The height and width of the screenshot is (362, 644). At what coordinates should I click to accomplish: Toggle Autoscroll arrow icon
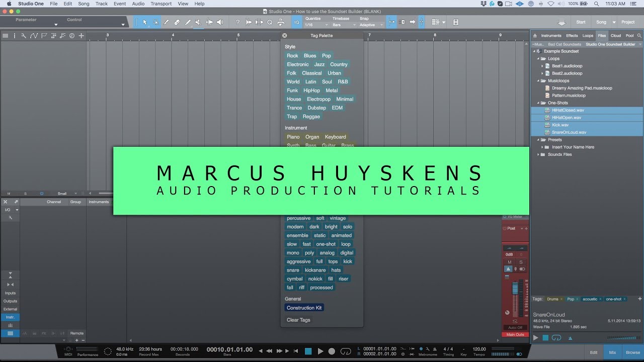tap(412, 22)
